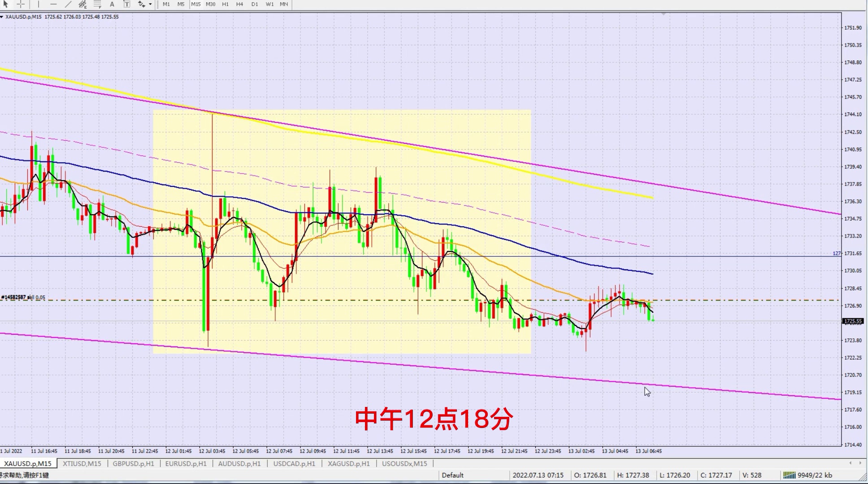Viewport: 868px width, 484px height.
Task: Open the arrows objects dropdown
Action: (150, 4)
